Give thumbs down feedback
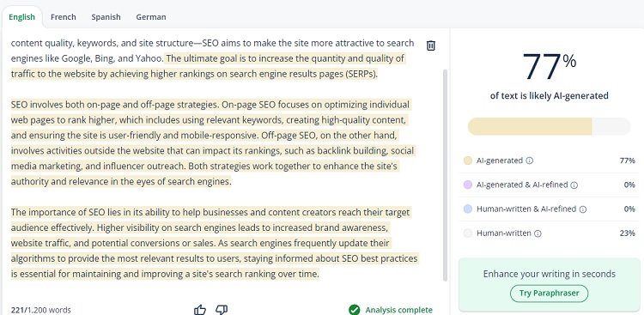This screenshot has height=315, width=644. click(x=222, y=310)
